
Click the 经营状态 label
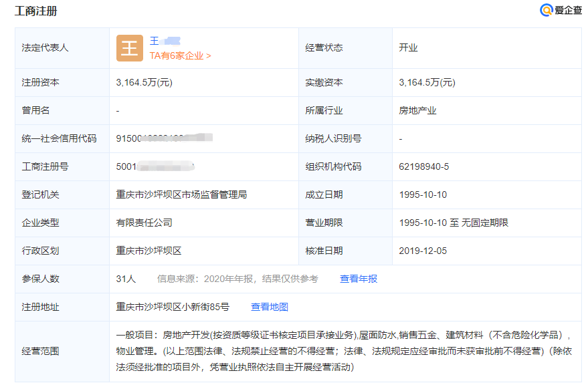[x=324, y=47]
